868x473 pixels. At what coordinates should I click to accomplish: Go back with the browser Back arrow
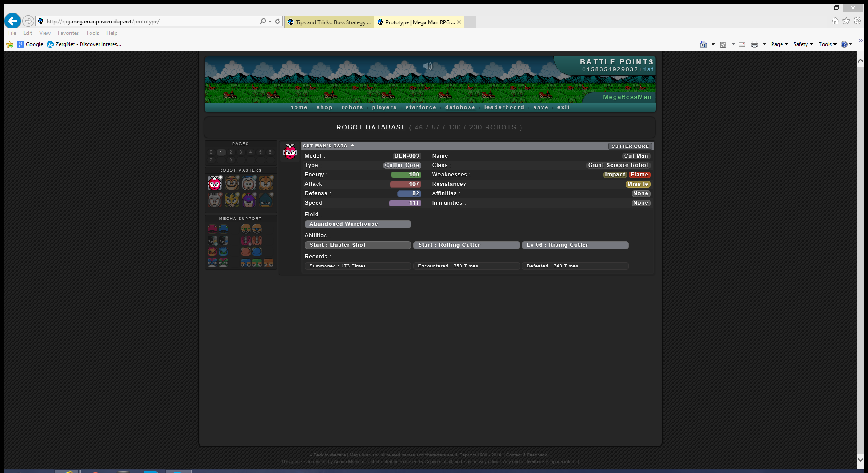[x=13, y=21]
